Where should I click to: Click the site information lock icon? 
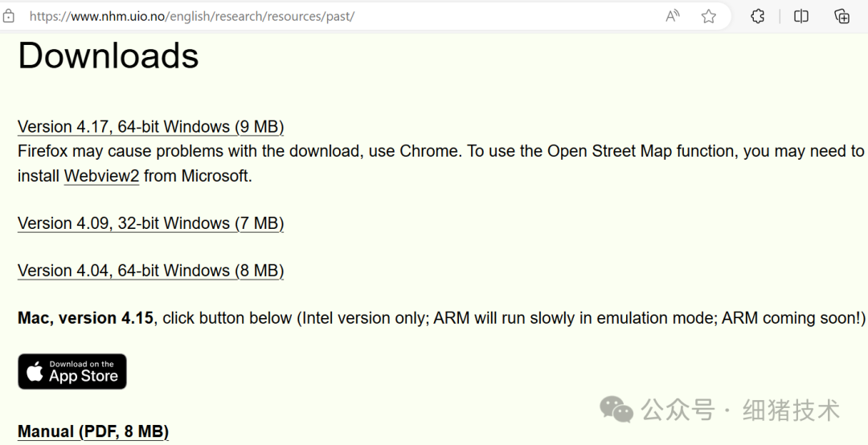(9, 16)
